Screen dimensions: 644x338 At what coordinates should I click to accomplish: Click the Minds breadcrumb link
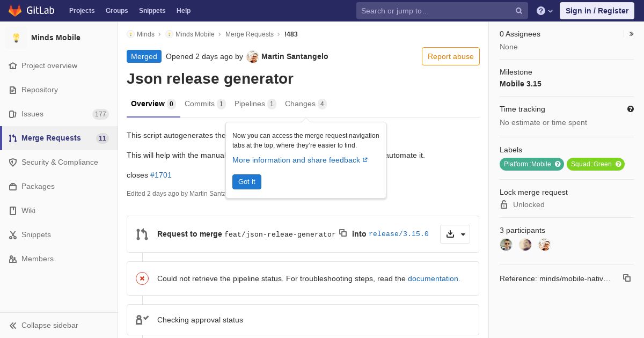point(145,34)
